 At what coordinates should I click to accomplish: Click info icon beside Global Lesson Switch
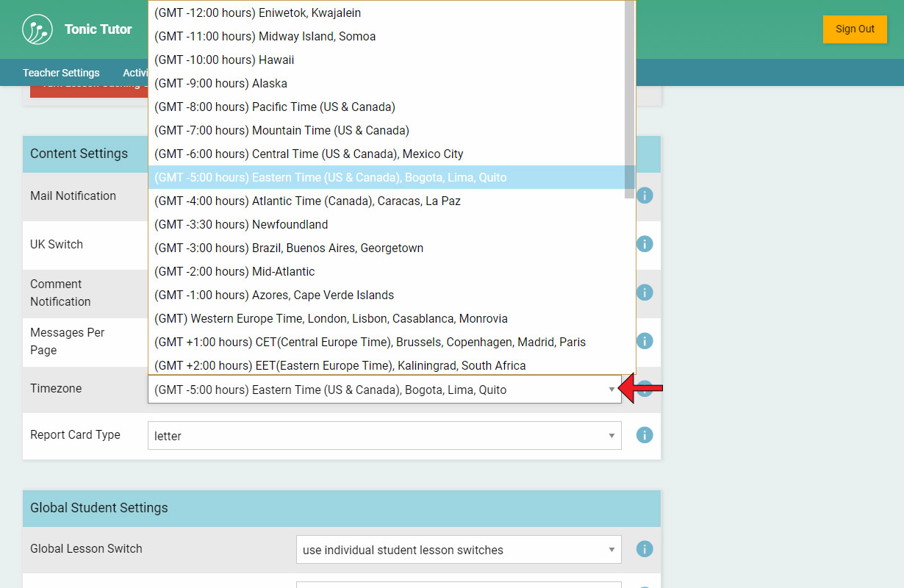coord(645,549)
